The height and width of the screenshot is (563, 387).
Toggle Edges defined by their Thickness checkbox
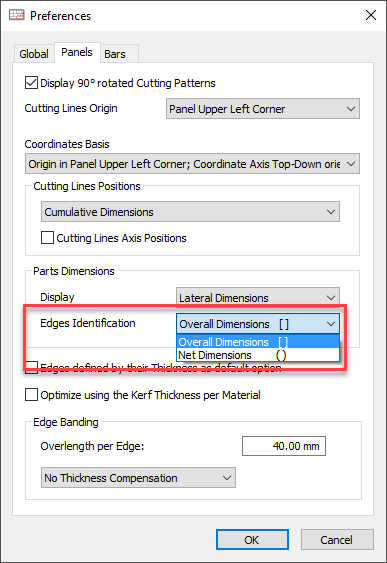coord(31,368)
